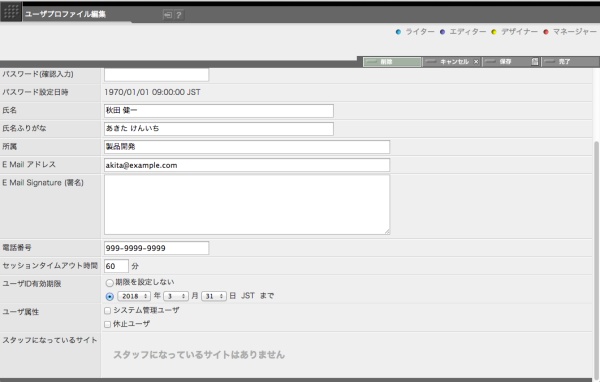Click the save disk icon on 保存 button
Screen dimensions: 600x382
pyautogui.click(x=535, y=62)
